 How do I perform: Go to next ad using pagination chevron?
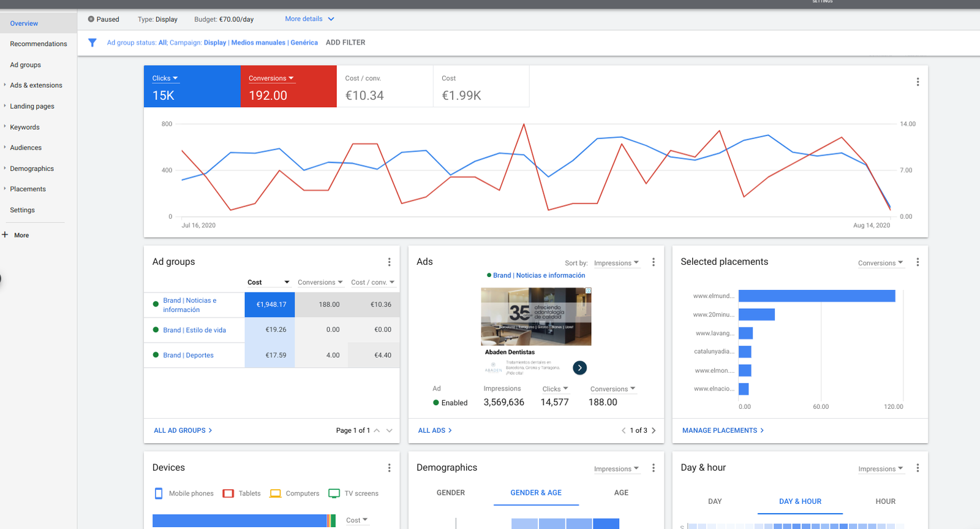[654, 430]
